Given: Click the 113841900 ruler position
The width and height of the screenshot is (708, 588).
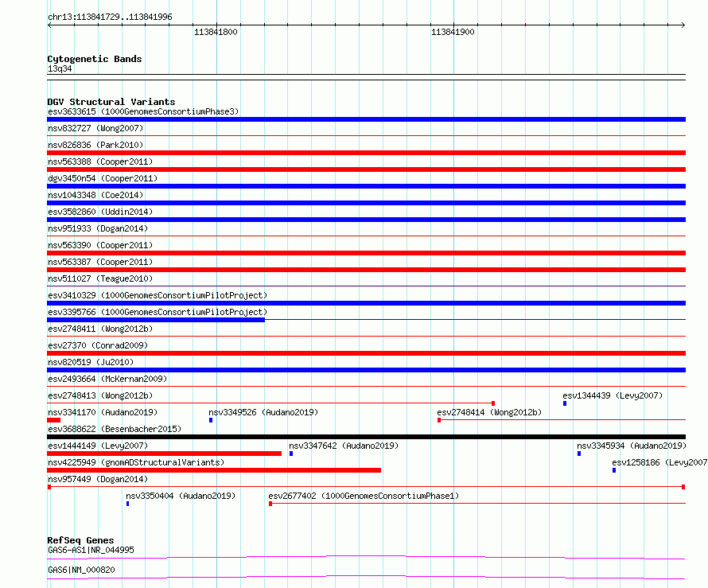Looking at the screenshot, I should [x=453, y=32].
